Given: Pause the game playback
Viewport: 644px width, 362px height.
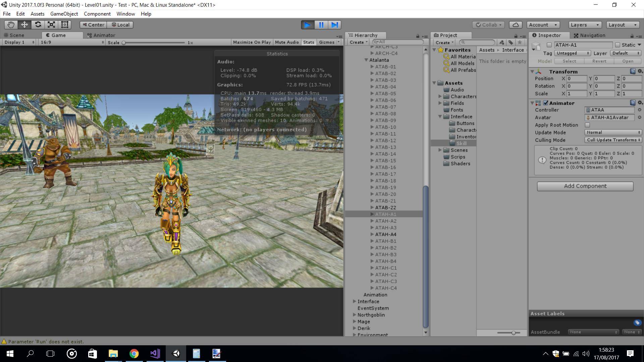Looking at the screenshot, I should 321,25.
